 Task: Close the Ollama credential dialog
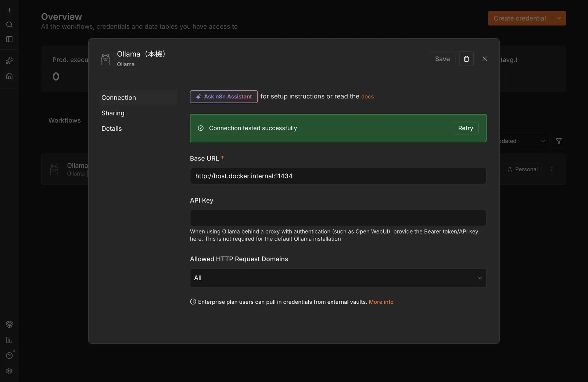pyautogui.click(x=485, y=59)
